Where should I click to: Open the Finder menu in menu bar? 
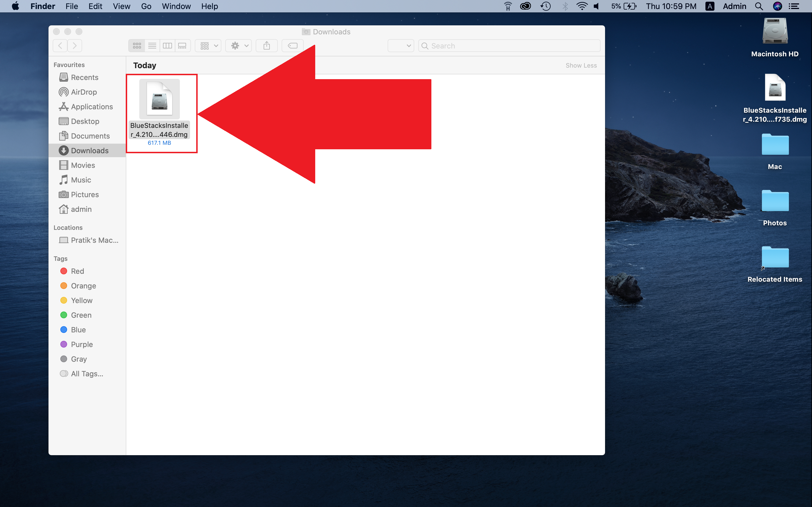tap(42, 6)
